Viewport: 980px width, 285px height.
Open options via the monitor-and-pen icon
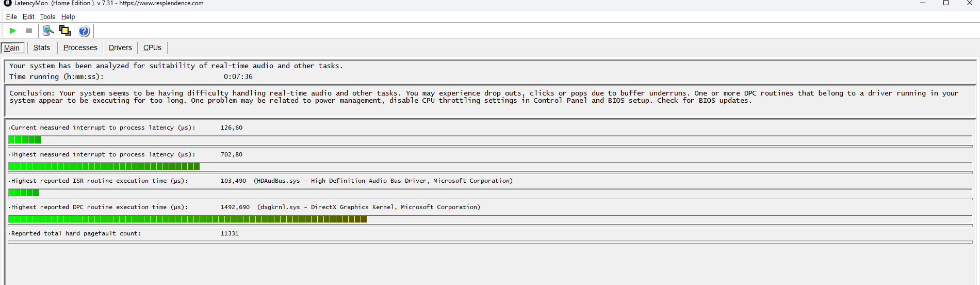click(x=48, y=31)
